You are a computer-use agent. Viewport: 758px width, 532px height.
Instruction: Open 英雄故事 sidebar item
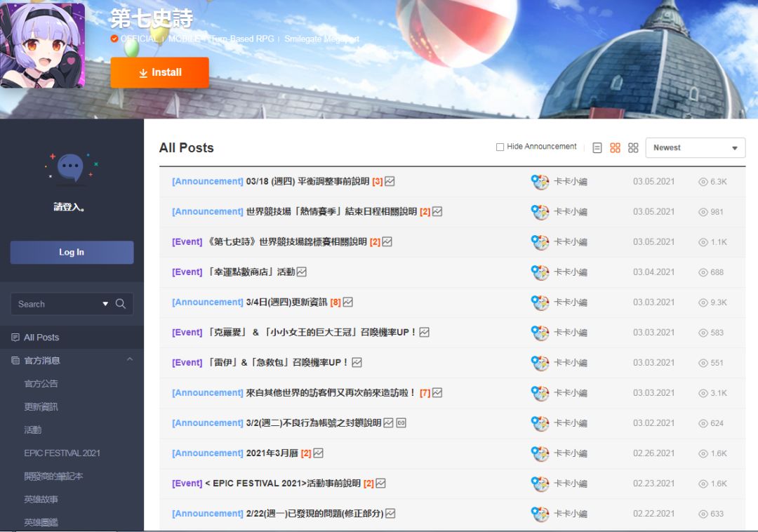[41, 500]
